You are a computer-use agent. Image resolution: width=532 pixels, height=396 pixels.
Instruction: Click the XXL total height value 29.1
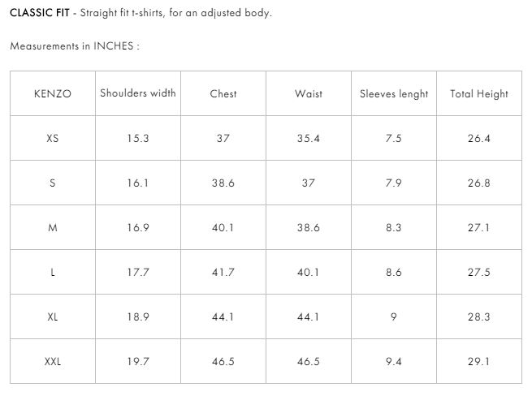(x=479, y=362)
